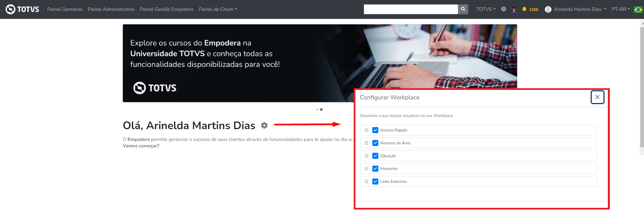Close the Configurar Workplace panel

pyautogui.click(x=597, y=97)
